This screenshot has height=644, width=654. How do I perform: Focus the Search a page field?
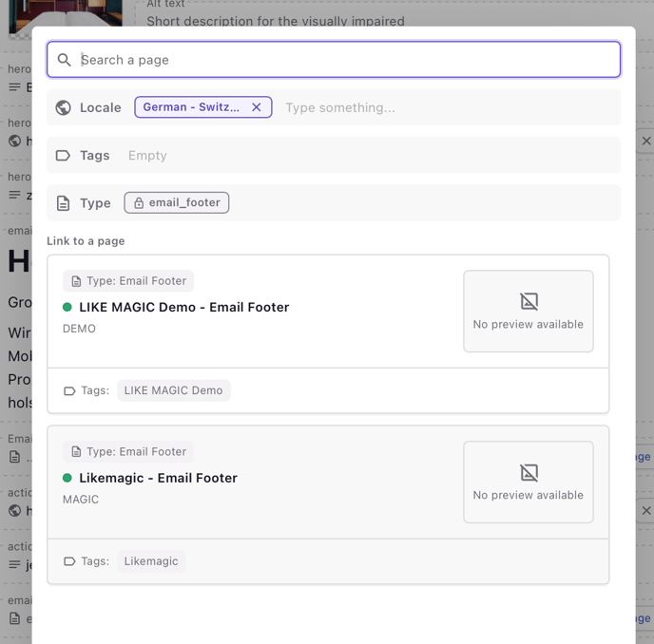(342, 60)
